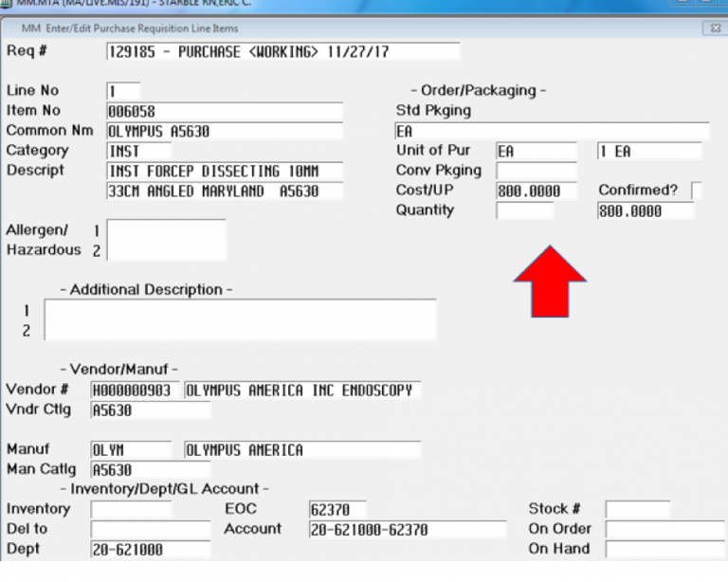This screenshot has height=582, width=728.
Task: Click the Allergen/Hazardous entry box
Action: tap(166, 240)
